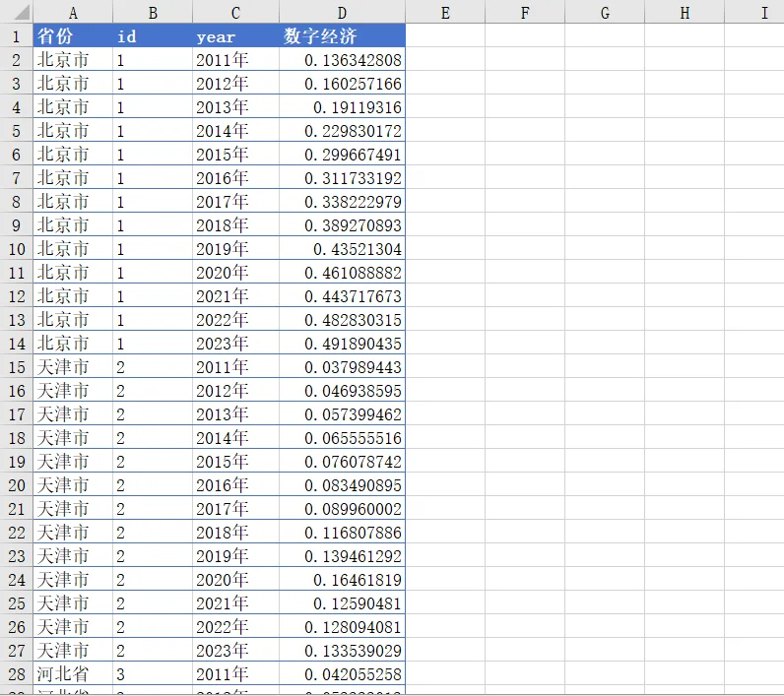
Task: Click the id value 3 in row 28
Action: click(x=153, y=674)
